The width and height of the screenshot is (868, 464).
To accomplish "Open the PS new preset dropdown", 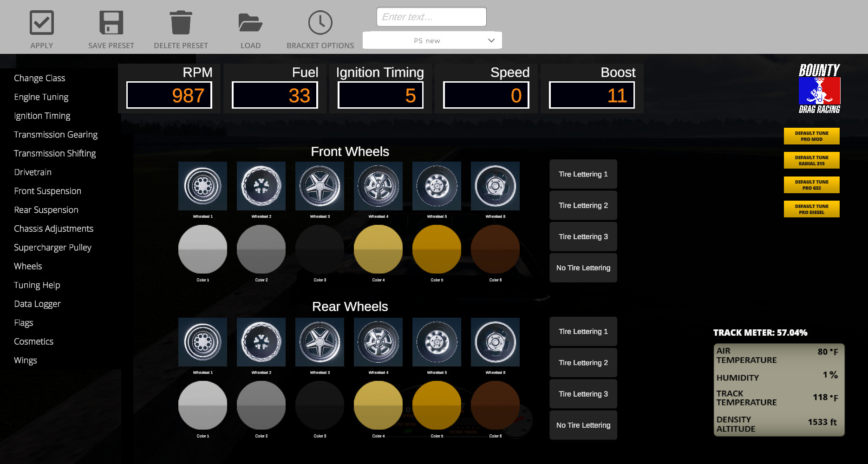I will point(431,40).
